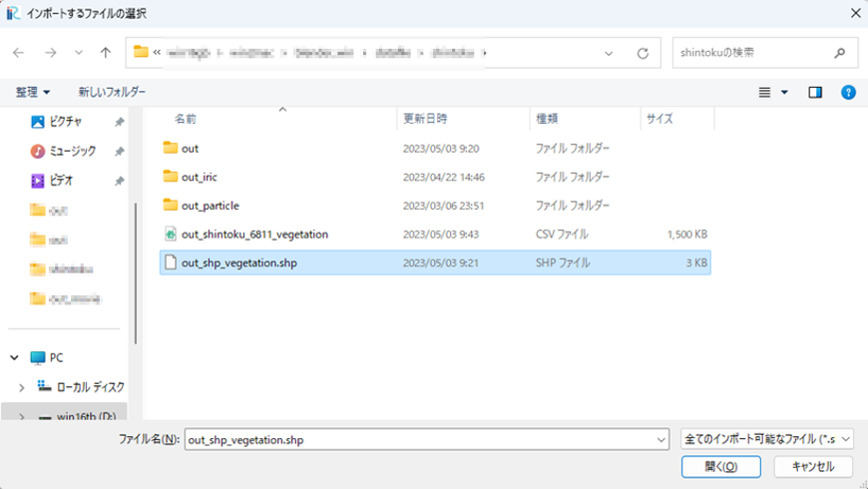Sort files by サイズ column

[659, 119]
